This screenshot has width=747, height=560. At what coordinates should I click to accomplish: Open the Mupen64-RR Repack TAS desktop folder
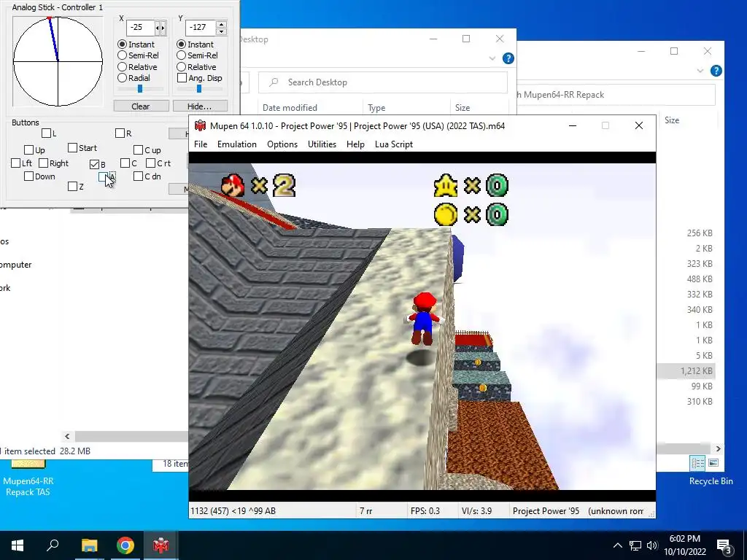tap(28, 478)
